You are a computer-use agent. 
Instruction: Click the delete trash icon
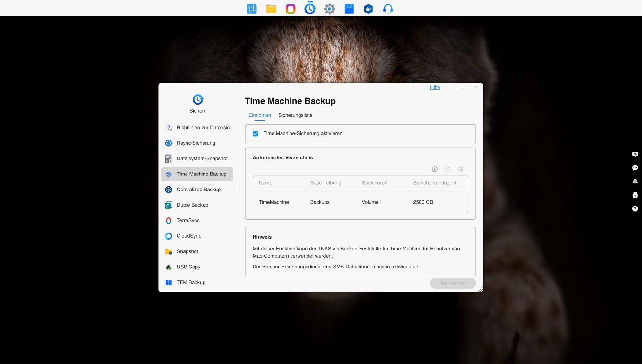coord(461,169)
